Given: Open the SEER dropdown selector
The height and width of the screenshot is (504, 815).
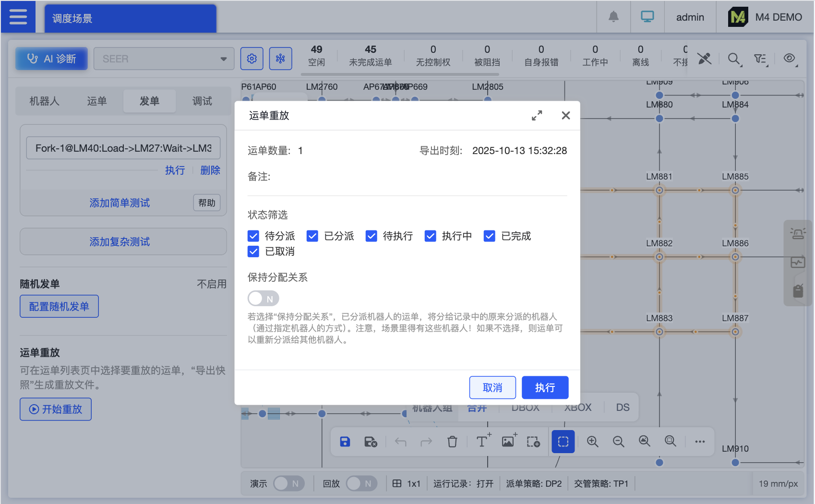Looking at the screenshot, I should point(164,59).
